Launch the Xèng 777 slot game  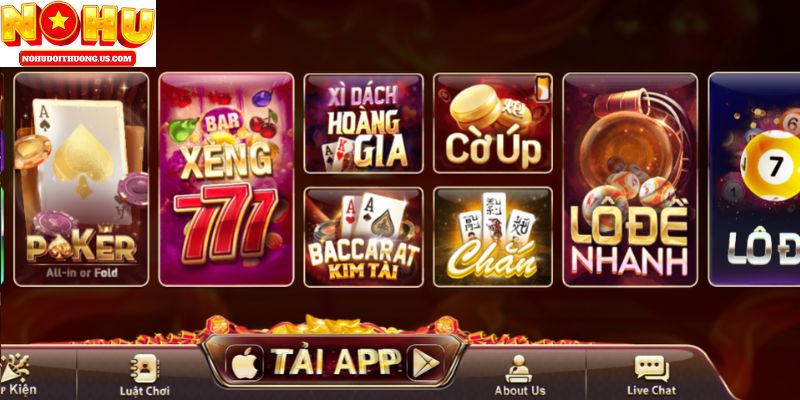point(226,179)
